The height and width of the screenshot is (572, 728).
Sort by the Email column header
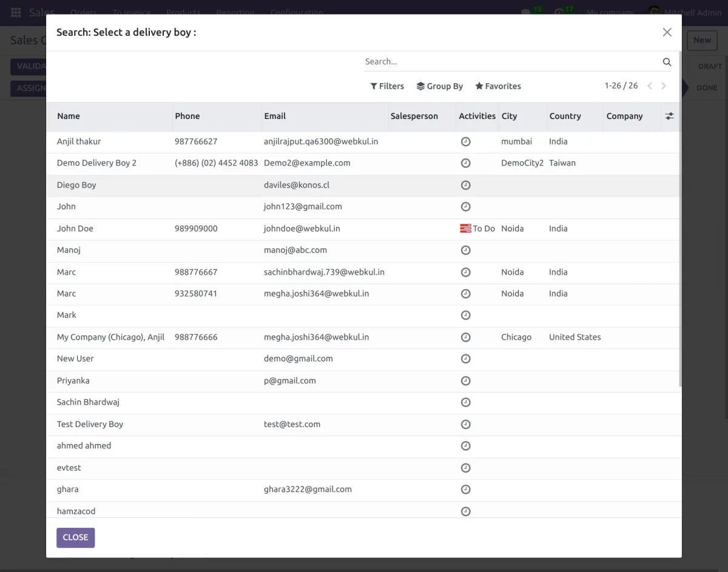pos(275,116)
